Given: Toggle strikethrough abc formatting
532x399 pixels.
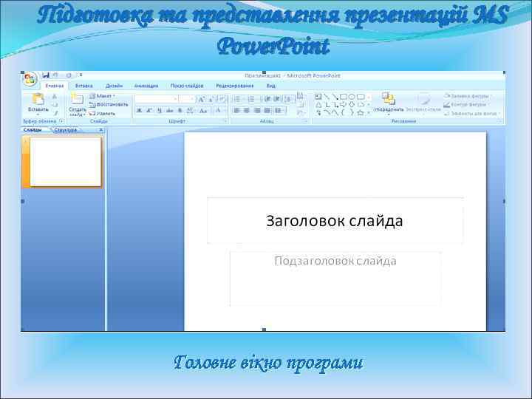Looking at the screenshot, I should tap(170, 110).
